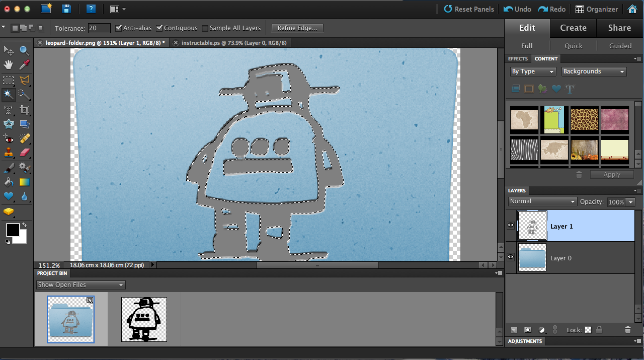
Task: Swap foreground and background colors arrow
Action: pos(24,226)
